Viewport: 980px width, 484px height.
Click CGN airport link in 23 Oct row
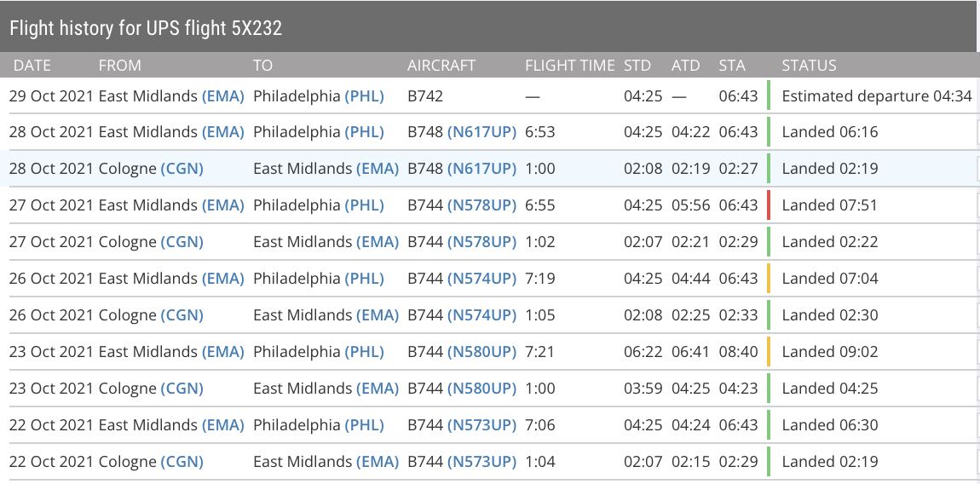[182, 389]
